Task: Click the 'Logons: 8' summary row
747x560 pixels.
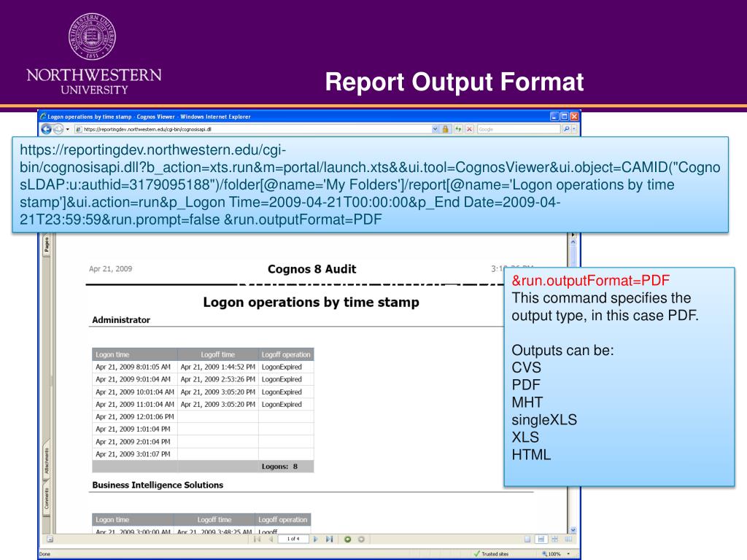Action: pyautogui.click(x=203, y=466)
